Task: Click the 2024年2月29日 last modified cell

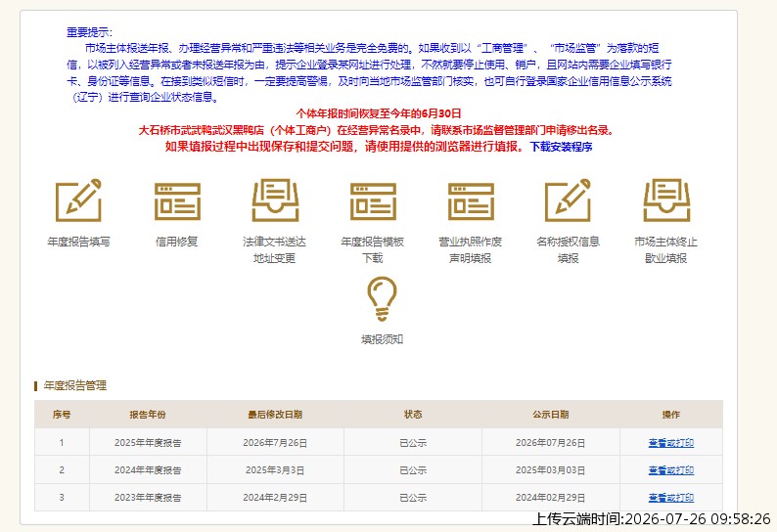Action: click(x=275, y=498)
